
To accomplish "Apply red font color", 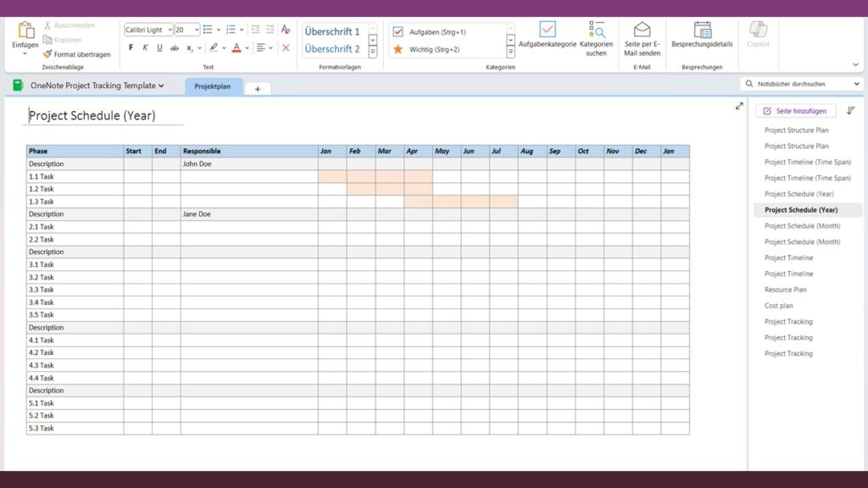I will tap(236, 47).
